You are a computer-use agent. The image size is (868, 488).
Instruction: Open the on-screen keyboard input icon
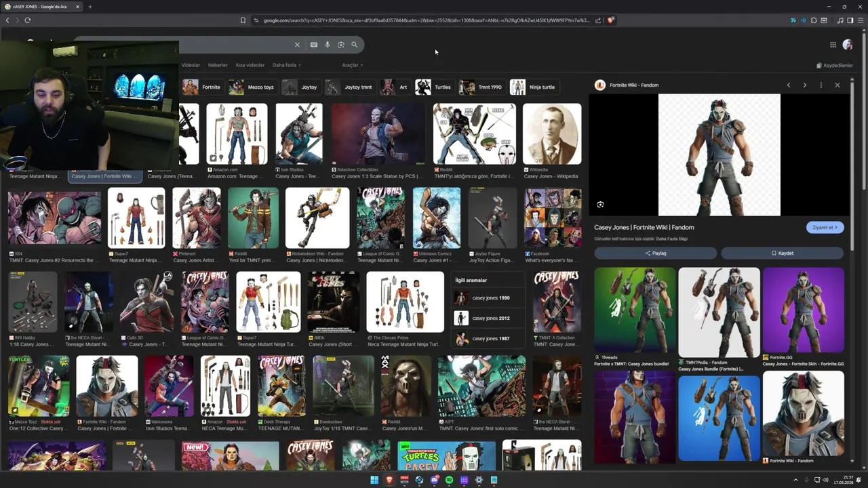314,45
